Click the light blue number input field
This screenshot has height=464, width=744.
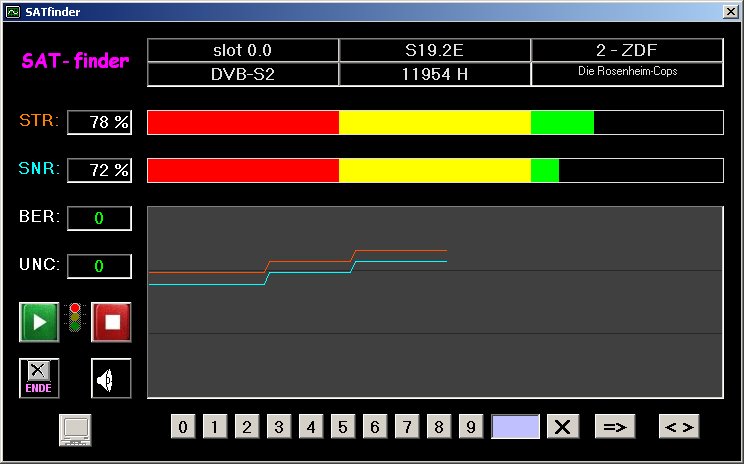click(x=515, y=427)
